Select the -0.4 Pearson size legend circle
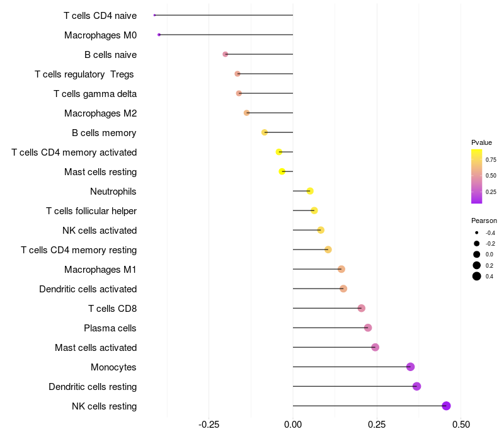504x441 pixels. [477, 232]
